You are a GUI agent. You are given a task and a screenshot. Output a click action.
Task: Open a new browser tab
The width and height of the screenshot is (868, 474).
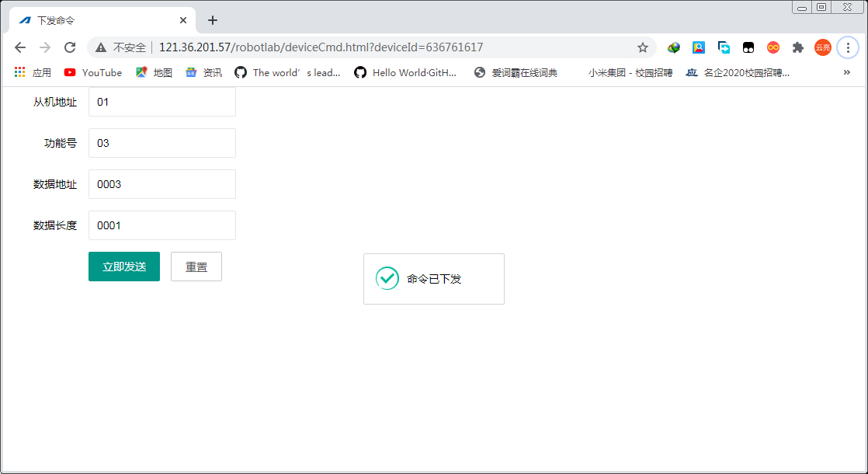click(x=213, y=19)
